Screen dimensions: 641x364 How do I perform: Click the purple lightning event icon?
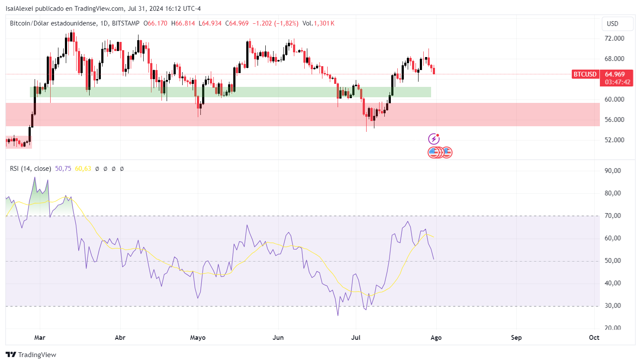click(434, 139)
